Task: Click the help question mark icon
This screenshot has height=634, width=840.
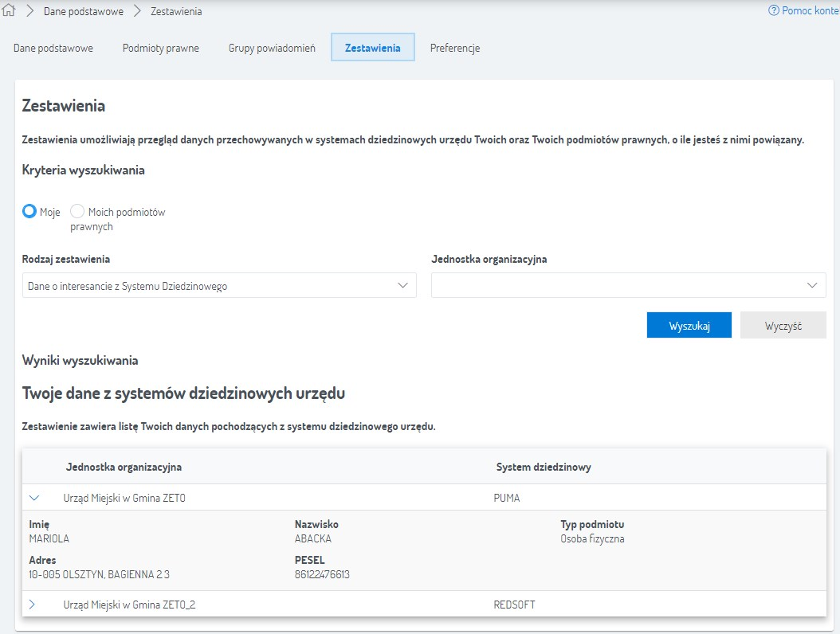Action: point(773,11)
